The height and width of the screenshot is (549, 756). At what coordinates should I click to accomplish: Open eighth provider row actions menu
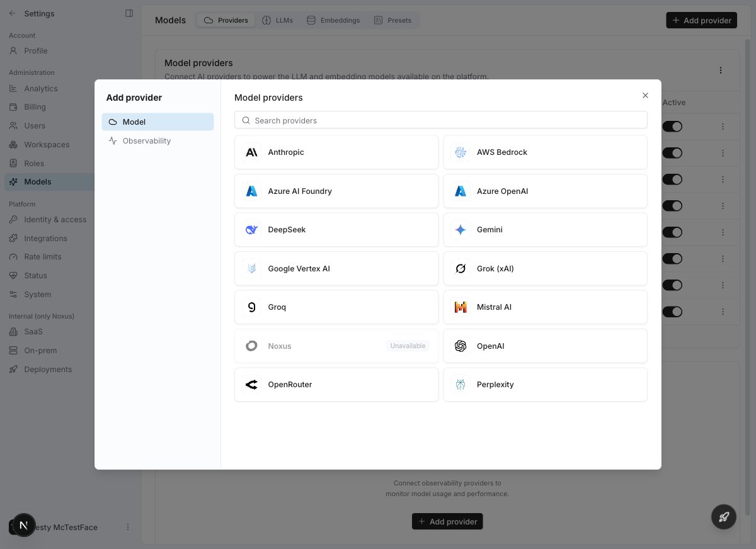[x=723, y=312]
